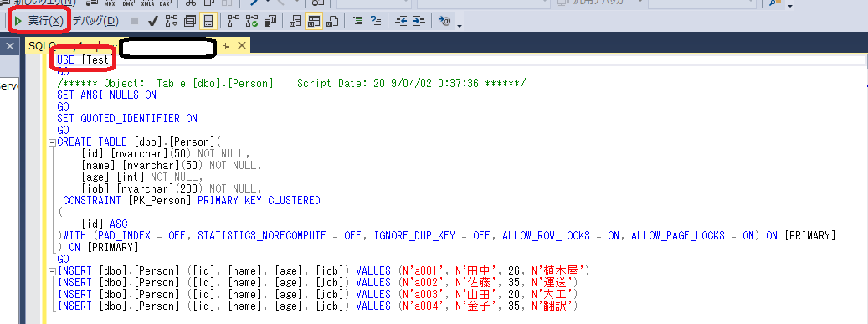This screenshot has width=868, height=324.
Task: Click the INSERT row with N'田中'
Action: click(323, 270)
